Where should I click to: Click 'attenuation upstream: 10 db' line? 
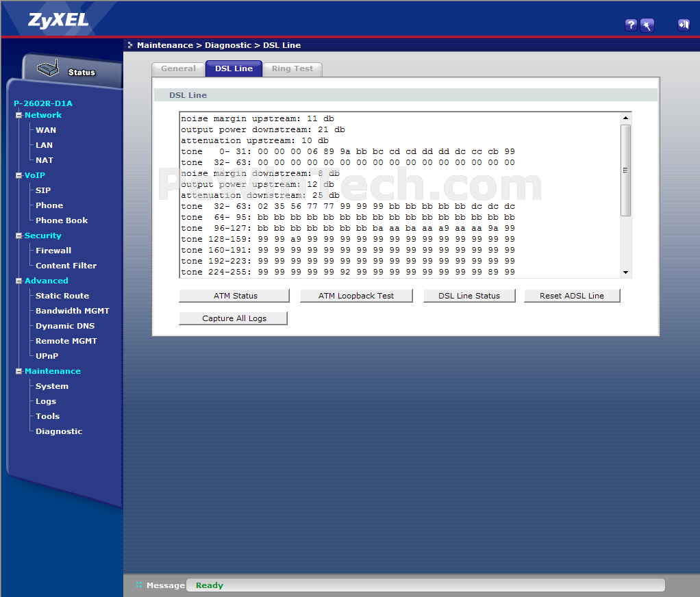[x=255, y=140]
